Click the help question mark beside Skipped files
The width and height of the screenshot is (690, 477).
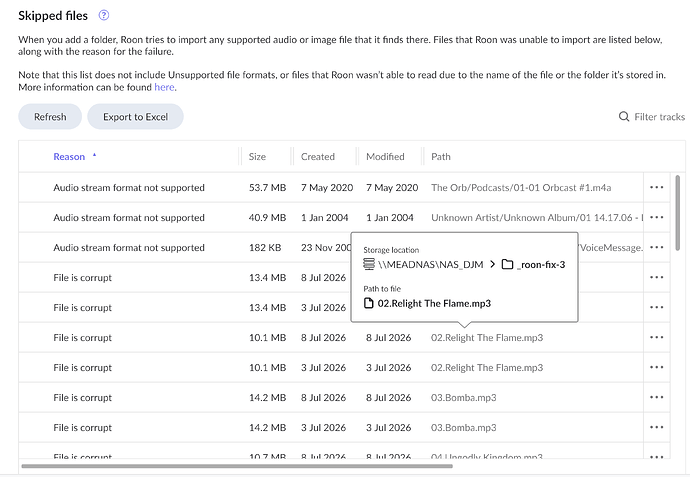(x=104, y=15)
